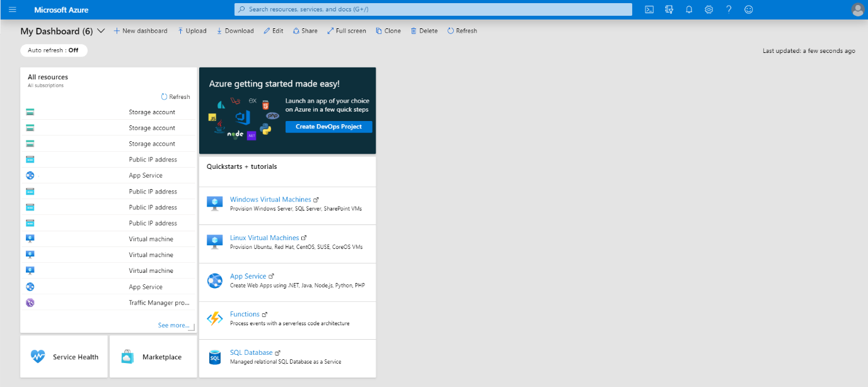This screenshot has height=387, width=868.
Task: Open the account avatar menu
Action: 857,9
